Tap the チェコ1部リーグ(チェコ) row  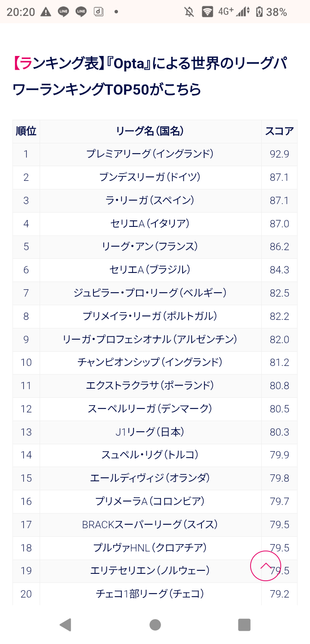tap(155, 594)
